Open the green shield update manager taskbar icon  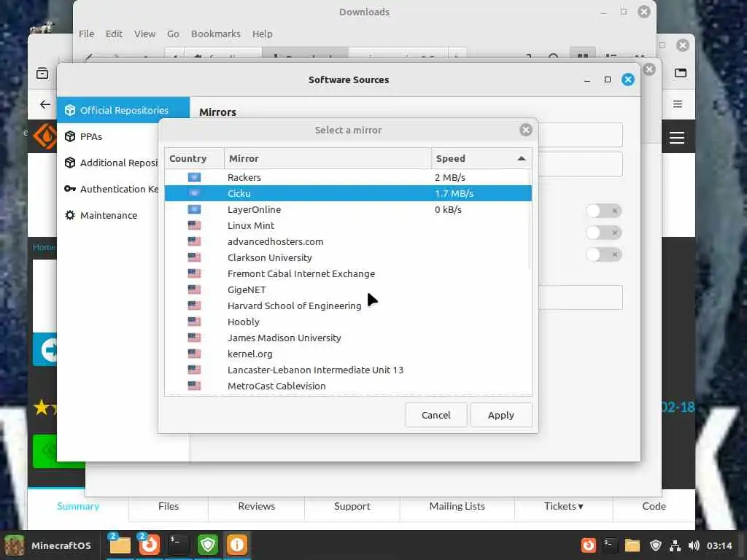[x=208, y=545]
